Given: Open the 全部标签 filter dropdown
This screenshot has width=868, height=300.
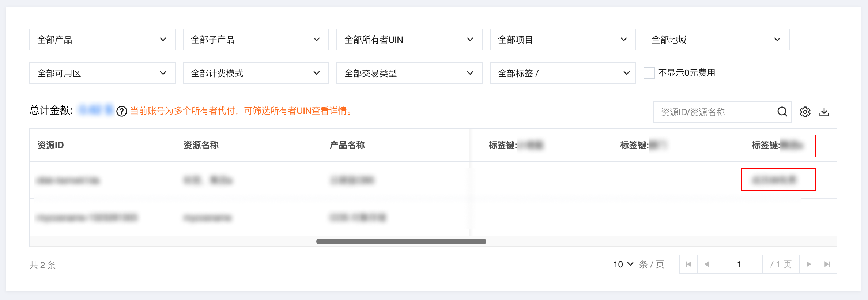Looking at the screenshot, I should (x=563, y=73).
